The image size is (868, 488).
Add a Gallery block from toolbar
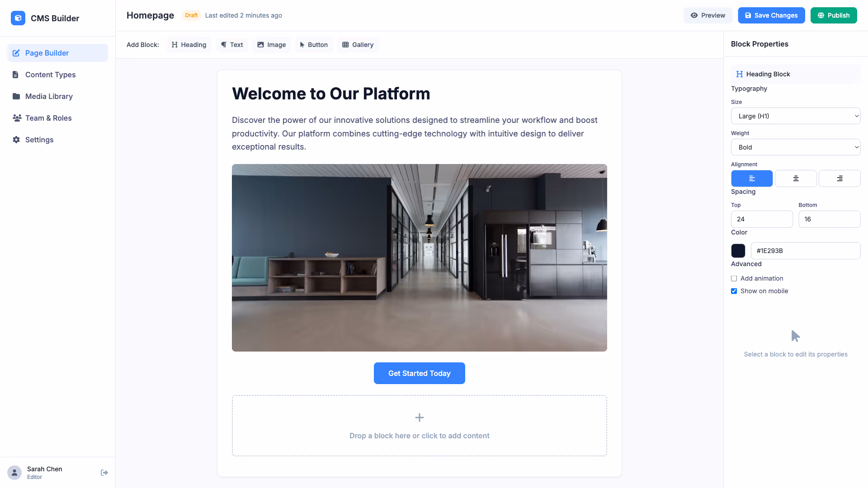point(358,45)
